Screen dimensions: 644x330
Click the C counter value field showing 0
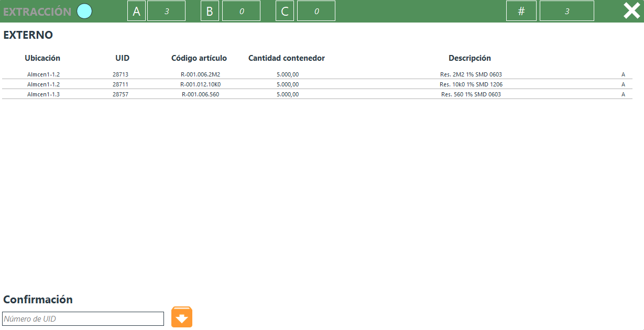pyautogui.click(x=316, y=11)
